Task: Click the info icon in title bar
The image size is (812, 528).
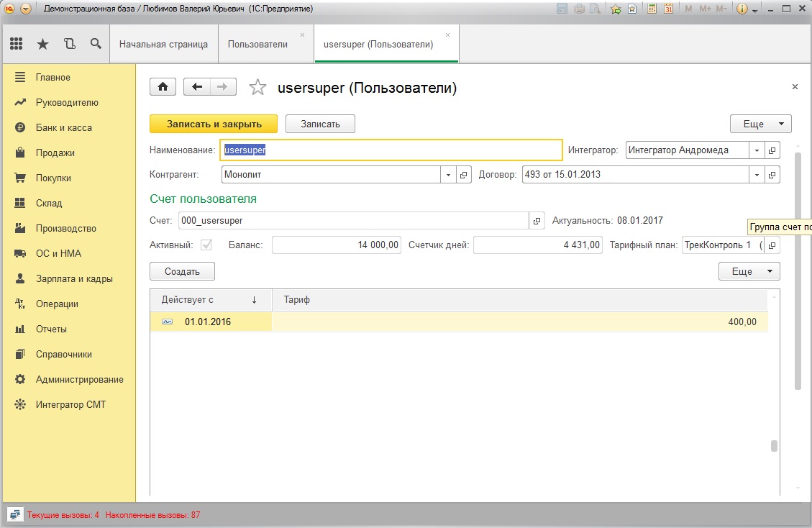Action: tap(742, 9)
